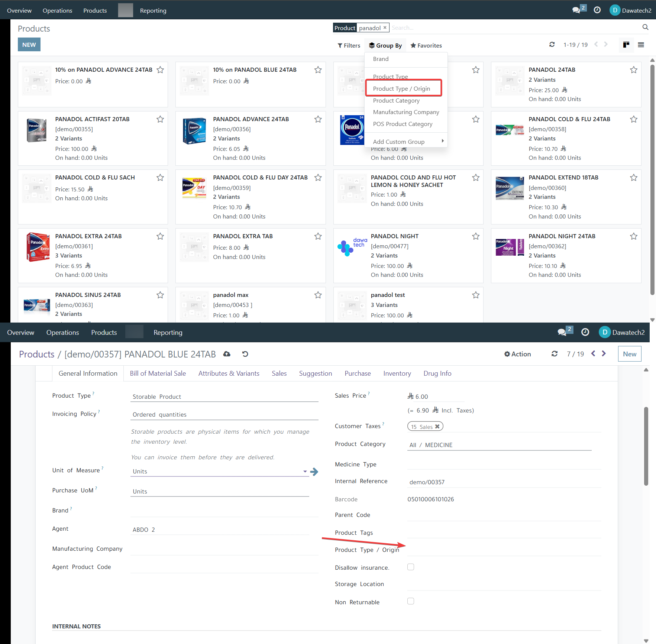The image size is (656, 644).
Task: Open the Favorites dropdown
Action: tap(426, 45)
